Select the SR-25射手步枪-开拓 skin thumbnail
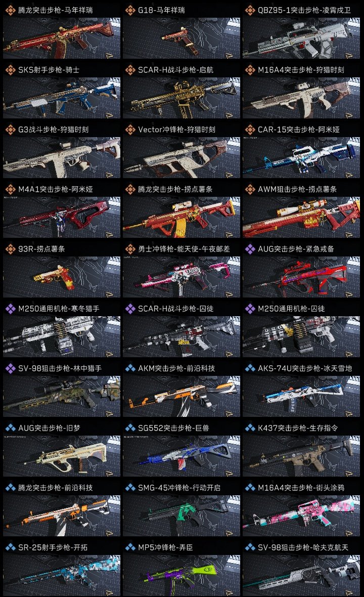364x597 pixels. [62, 576]
